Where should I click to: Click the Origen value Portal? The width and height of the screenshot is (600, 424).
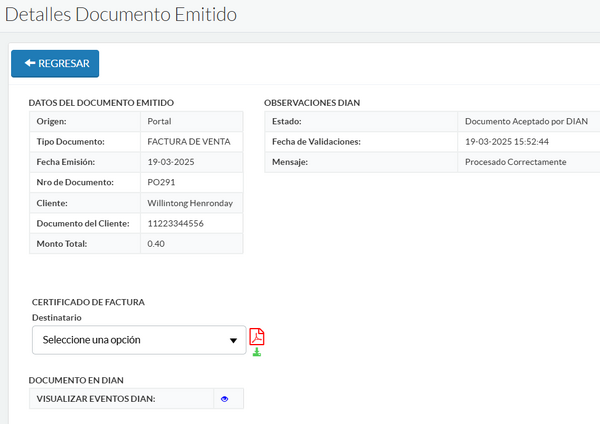click(x=159, y=121)
